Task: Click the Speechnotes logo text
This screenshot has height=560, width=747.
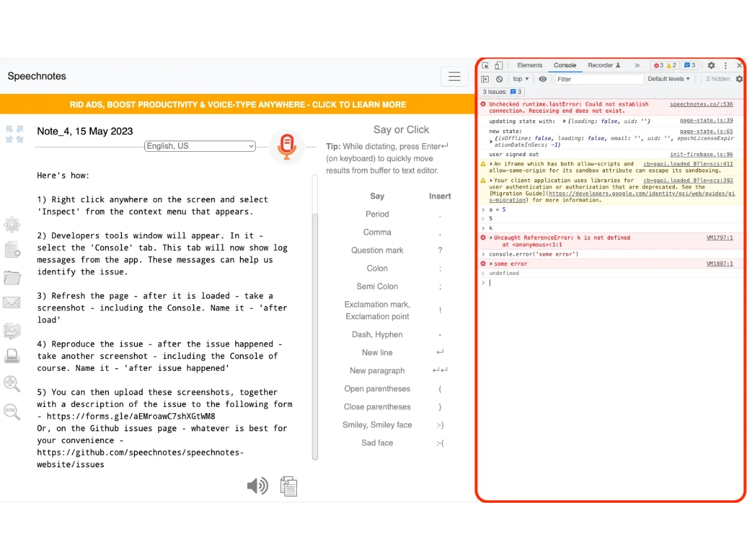Action: (37, 77)
